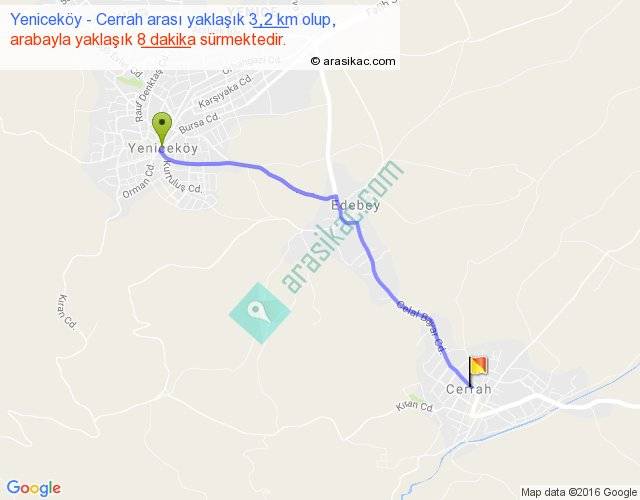Viewport: 640px width, 500px height.
Task: Click the Karşıyaka Cd. street label
Action: pyautogui.click(x=226, y=91)
